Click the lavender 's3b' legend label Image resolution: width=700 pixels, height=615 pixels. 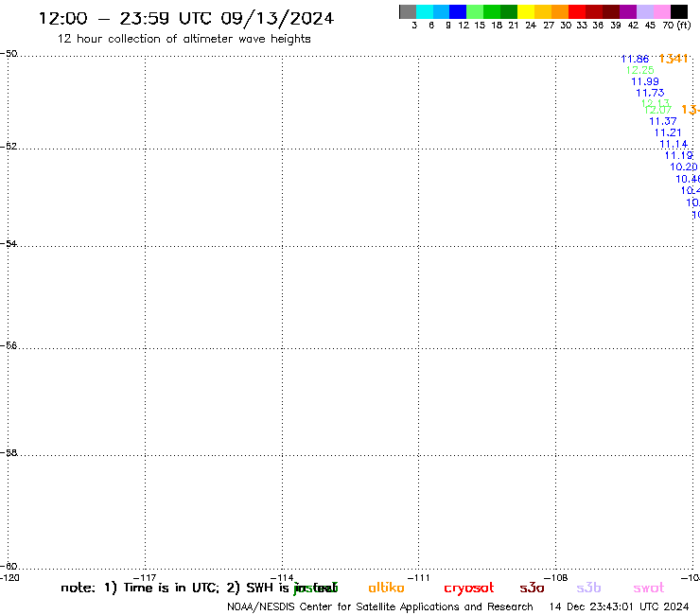coord(588,588)
